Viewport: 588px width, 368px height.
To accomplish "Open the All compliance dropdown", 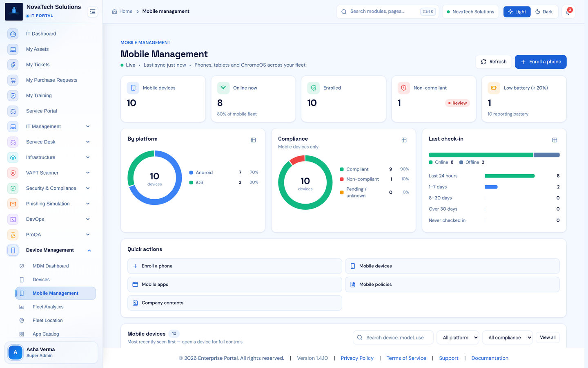I will [x=508, y=338].
